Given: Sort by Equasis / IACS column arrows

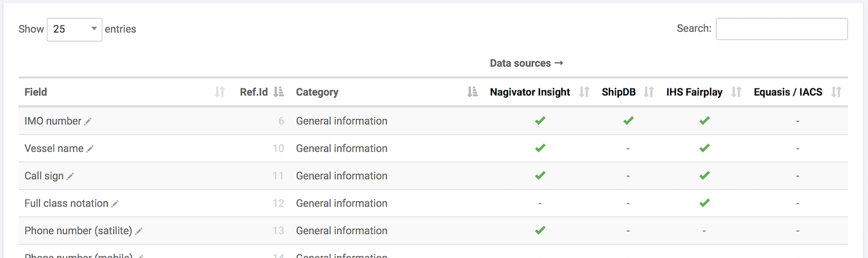Looking at the screenshot, I should click(x=836, y=92).
